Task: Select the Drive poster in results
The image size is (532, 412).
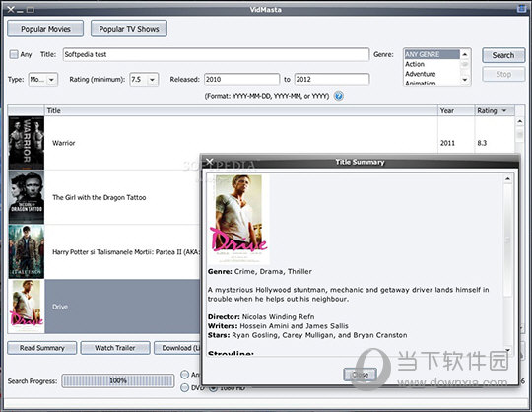Action: click(x=27, y=307)
